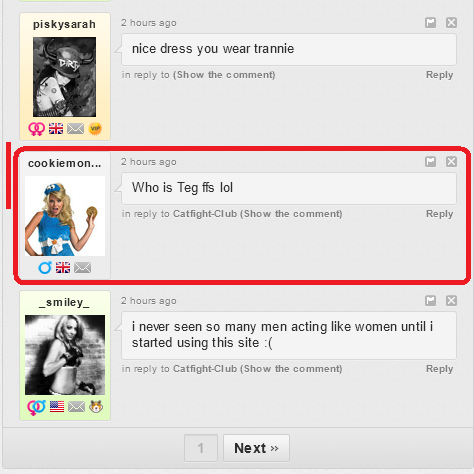Expand "Show the comment" under piskysarah's reply

(x=224, y=75)
